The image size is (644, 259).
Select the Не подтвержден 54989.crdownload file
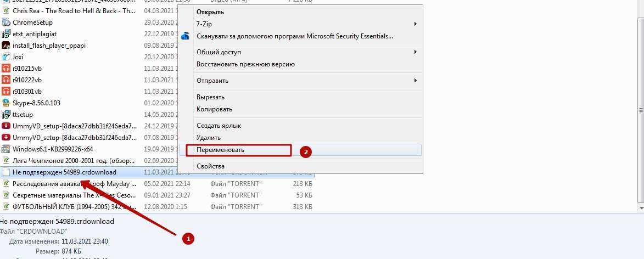pyautogui.click(x=64, y=172)
